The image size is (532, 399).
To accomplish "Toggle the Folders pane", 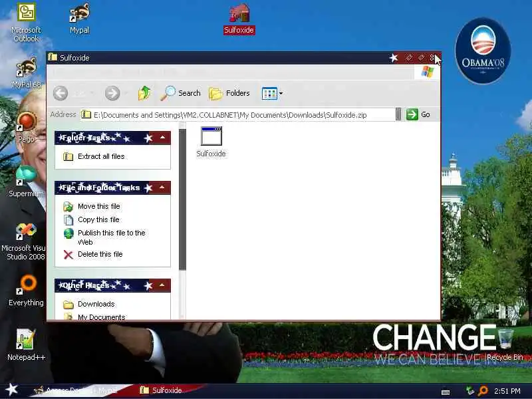I will (229, 93).
